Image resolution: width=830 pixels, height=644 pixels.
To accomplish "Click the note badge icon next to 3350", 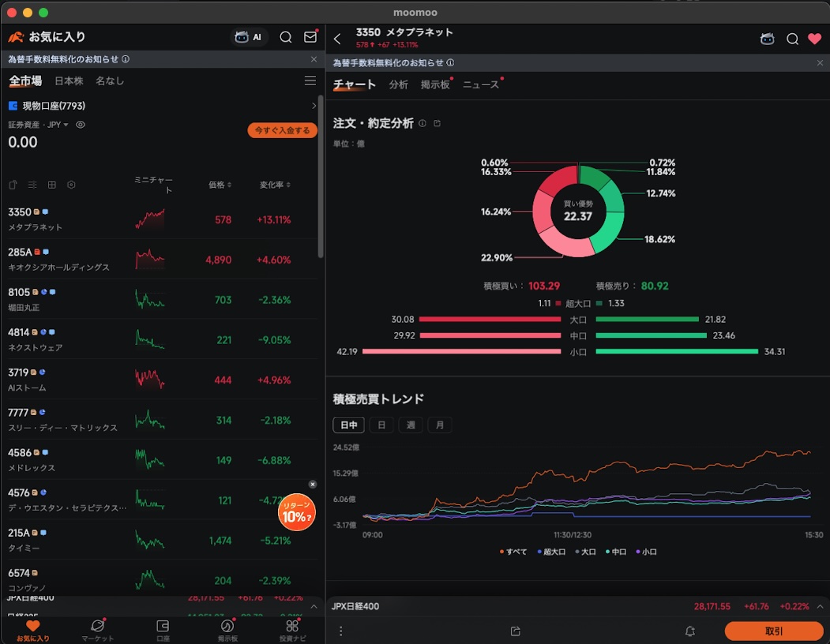I will [36, 212].
